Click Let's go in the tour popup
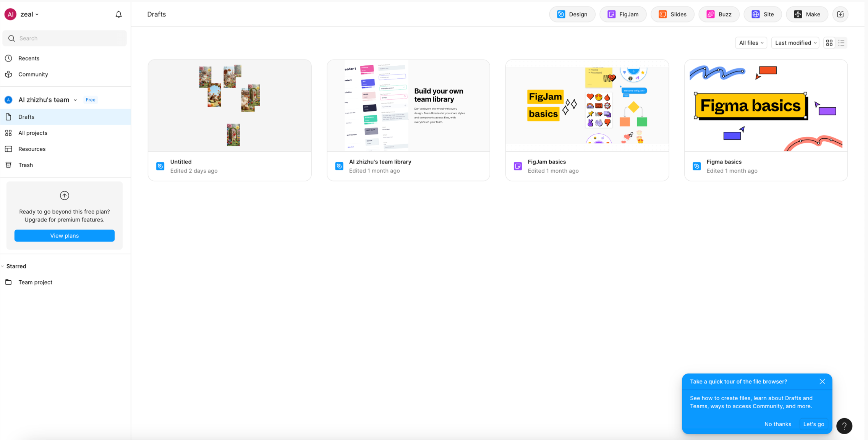The width and height of the screenshot is (868, 440). (814, 424)
